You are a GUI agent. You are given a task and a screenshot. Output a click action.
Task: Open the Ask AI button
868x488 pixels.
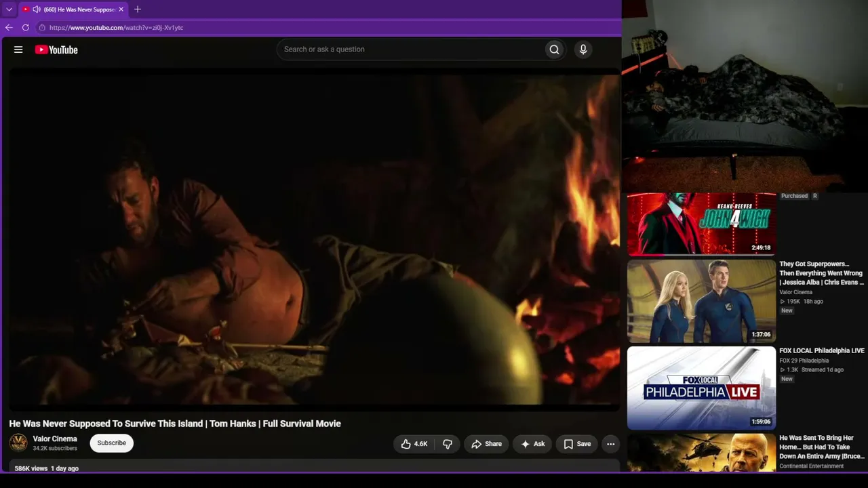point(532,444)
